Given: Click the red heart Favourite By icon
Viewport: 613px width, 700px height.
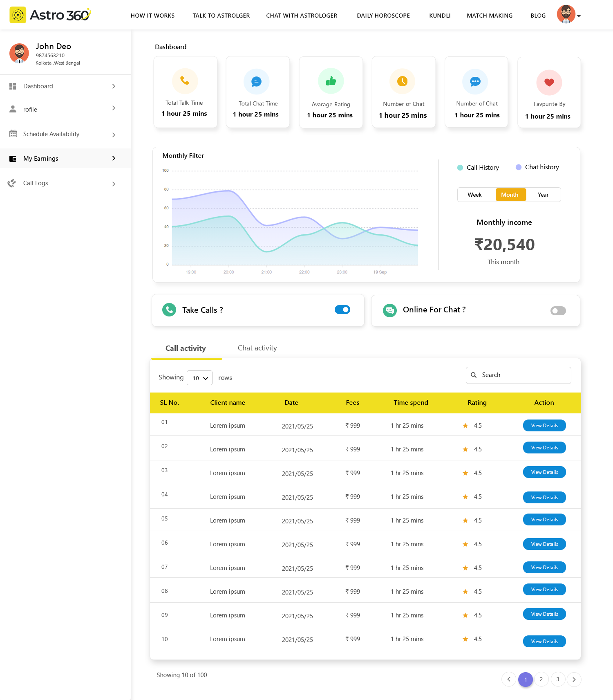Looking at the screenshot, I should (x=549, y=83).
